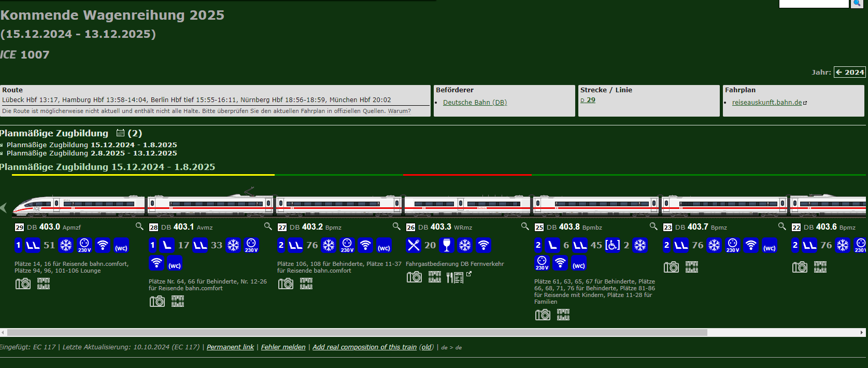Screen dimensions: 868x368
Task: Click the scrollbar left arrow
Action: pyautogui.click(x=3, y=332)
